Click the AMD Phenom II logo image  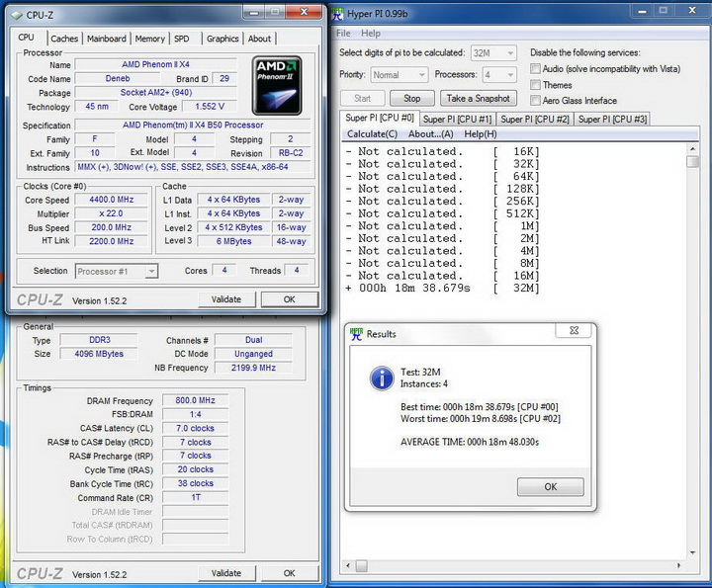[277, 85]
